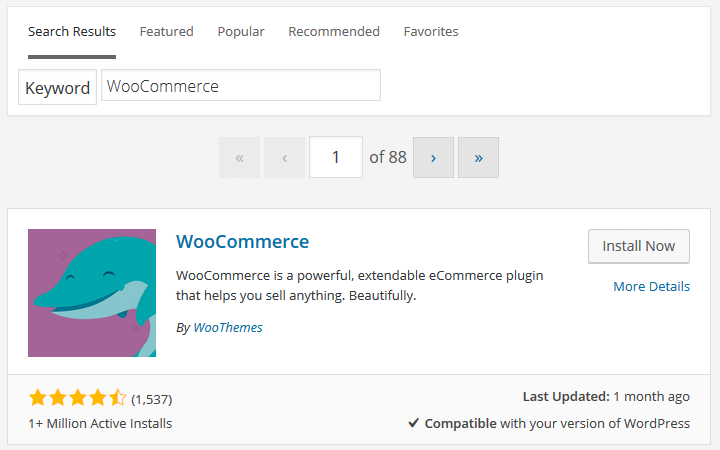Jump to the last results page

(478, 158)
